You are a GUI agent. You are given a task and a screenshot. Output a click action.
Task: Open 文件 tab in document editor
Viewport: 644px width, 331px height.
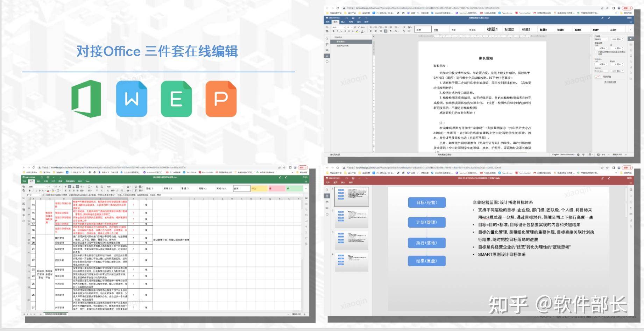point(327,22)
